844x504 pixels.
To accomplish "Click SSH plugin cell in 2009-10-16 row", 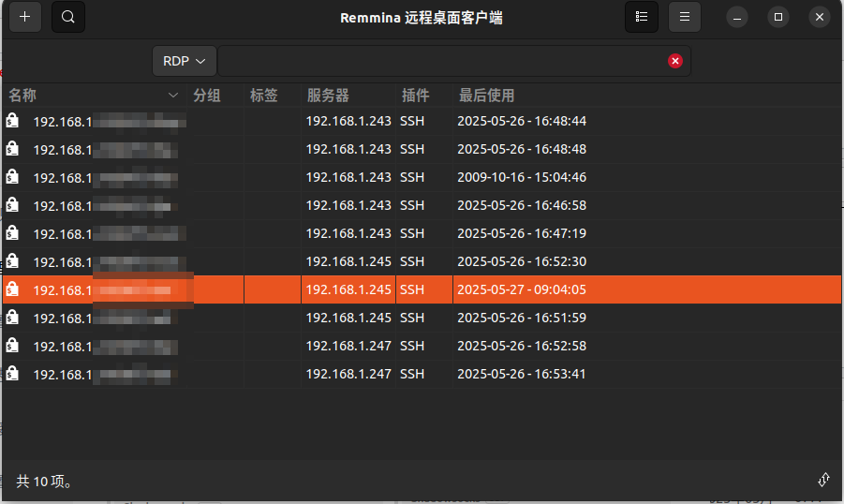I will point(412,177).
